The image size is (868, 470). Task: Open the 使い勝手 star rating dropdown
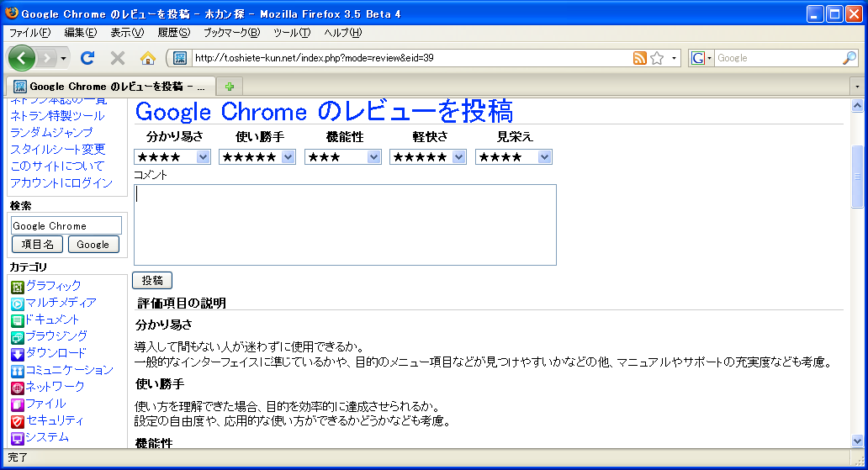point(257,157)
